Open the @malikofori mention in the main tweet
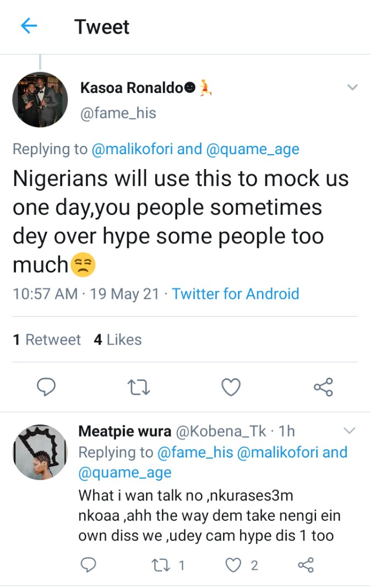Image resolution: width=370 pixels, height=588 pixels. coord(132,149)
